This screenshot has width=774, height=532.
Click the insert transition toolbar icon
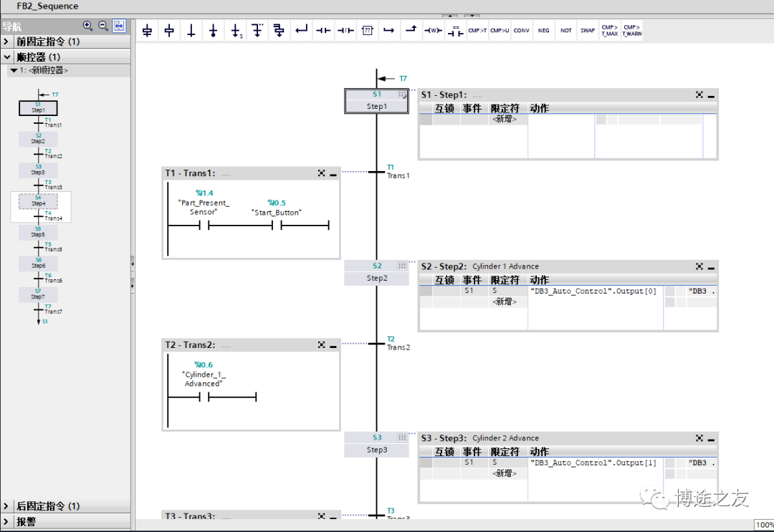[x=191, y=31]
